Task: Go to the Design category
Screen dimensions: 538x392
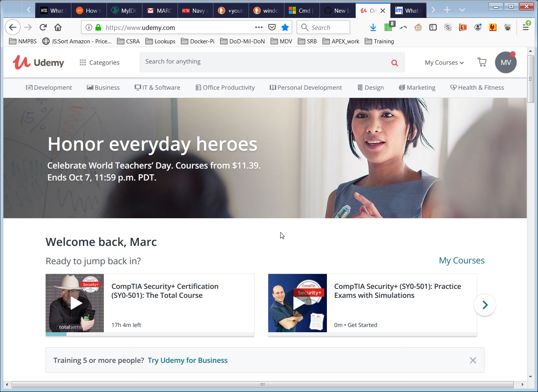Action: tap(371, 87)
